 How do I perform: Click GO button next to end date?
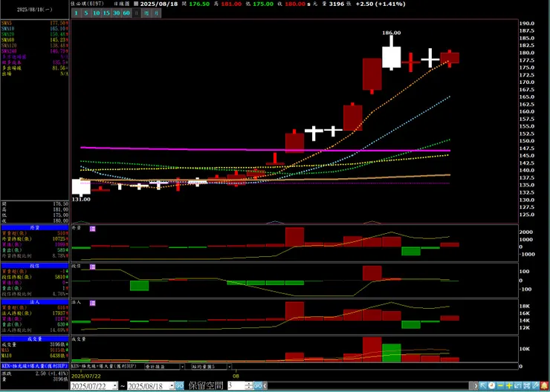pyautogui.click(x=179, y=386)
